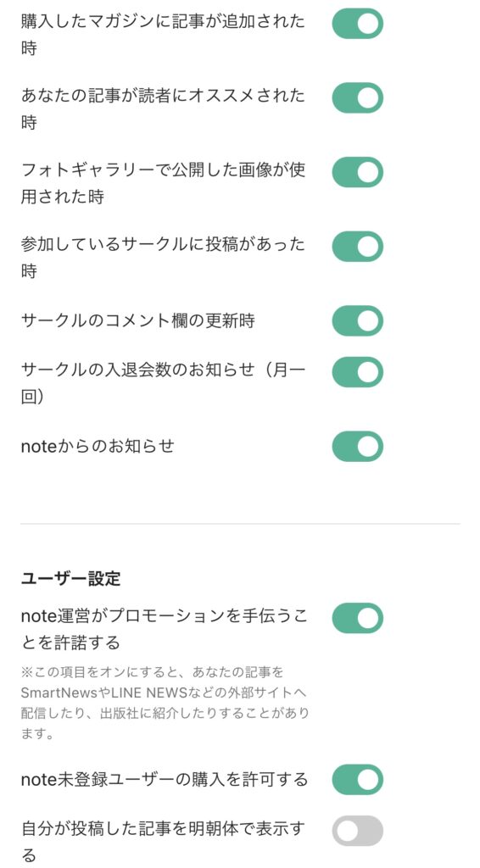Click the SmartNews/LINE NEWS explanation note text
The width and height of the screenshot is (480, 868).
(165, 703)
